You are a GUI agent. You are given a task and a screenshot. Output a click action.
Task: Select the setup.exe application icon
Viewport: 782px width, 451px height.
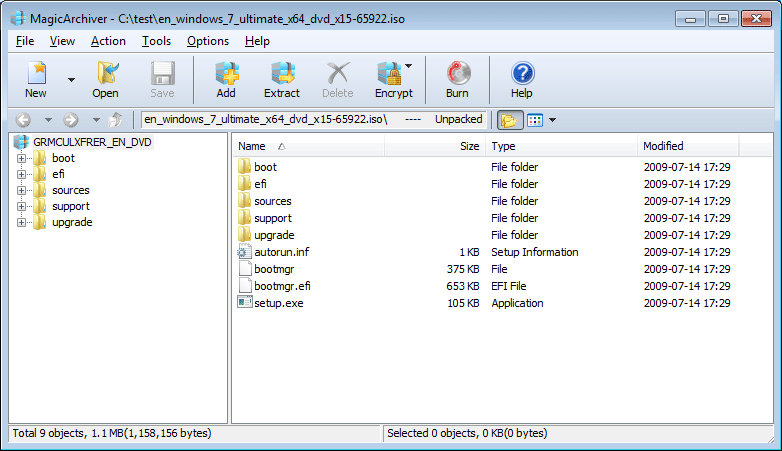click(x=244, y=302)
